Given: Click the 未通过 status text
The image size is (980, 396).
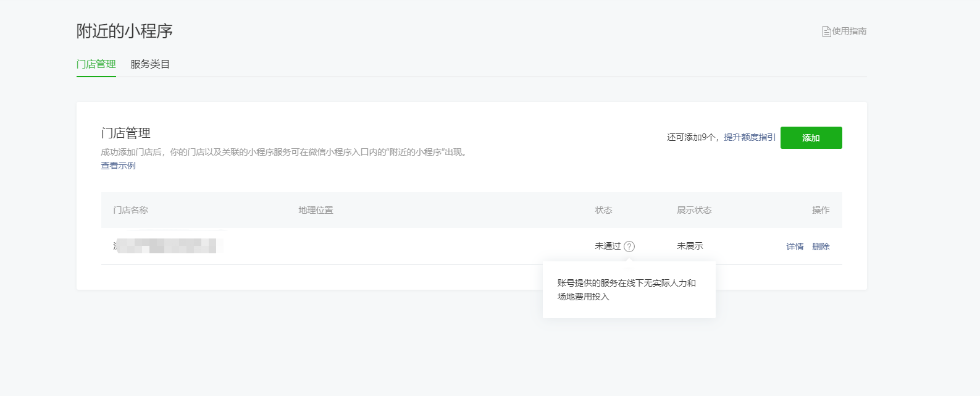Looking at the screenshot, I should point(608,246).
